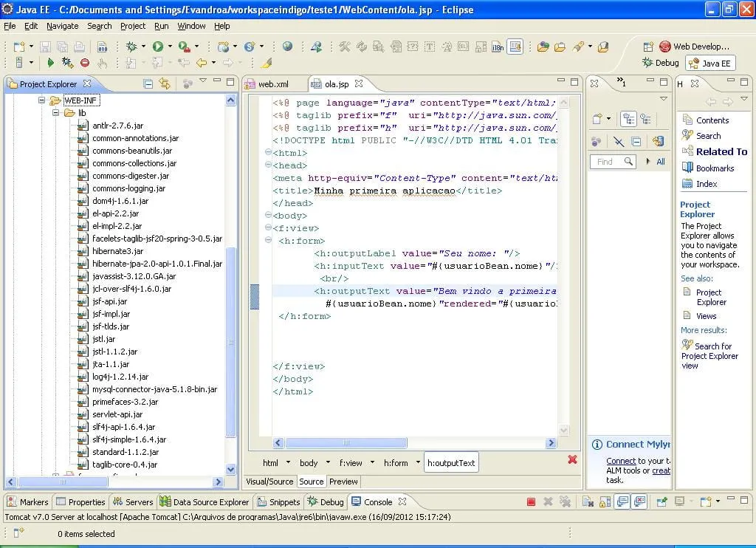Viewport: 756px width, 548px height.
Task: Click the Bookmarks link in Help panel
Action: click(715, 168)
